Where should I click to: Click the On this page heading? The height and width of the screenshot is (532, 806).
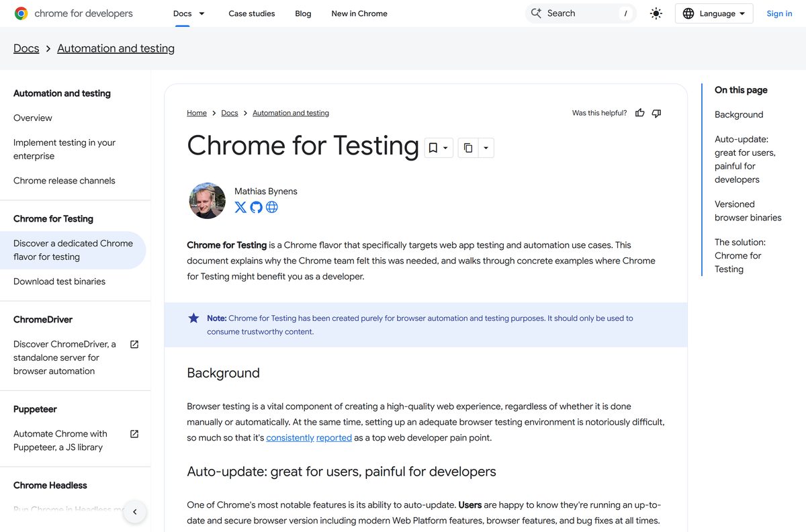click(741, 90)
